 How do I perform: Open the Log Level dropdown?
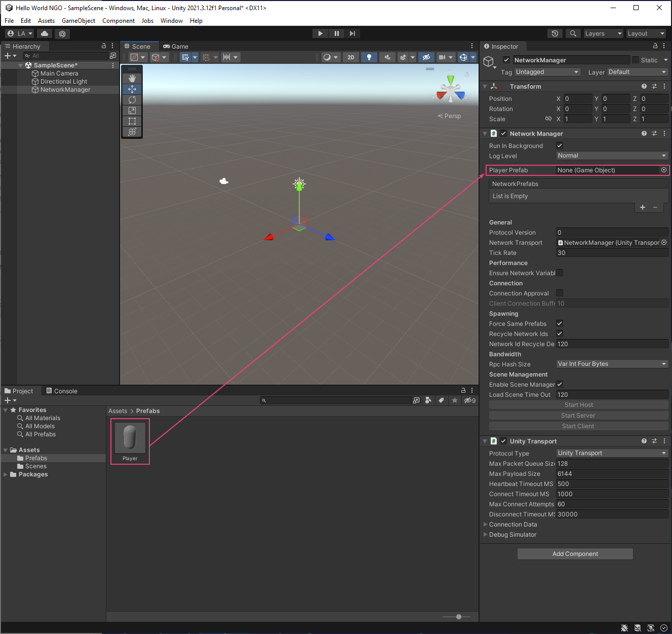[x=612, y=156]
